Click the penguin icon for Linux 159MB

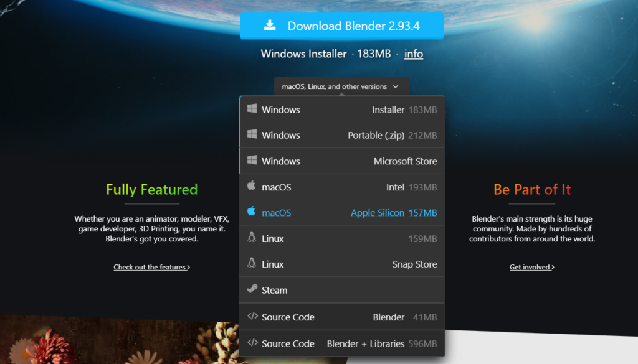[252, 238]
